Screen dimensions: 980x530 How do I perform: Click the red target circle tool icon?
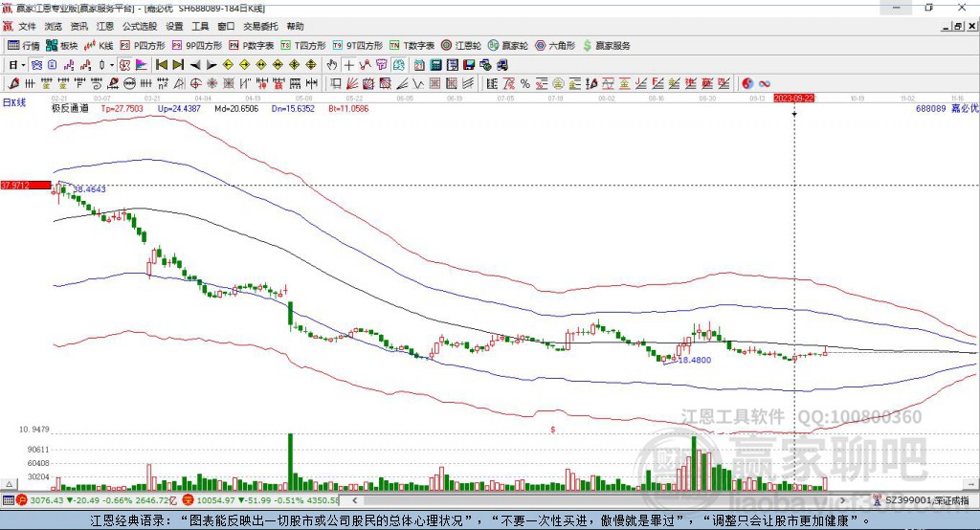(195, 83)
